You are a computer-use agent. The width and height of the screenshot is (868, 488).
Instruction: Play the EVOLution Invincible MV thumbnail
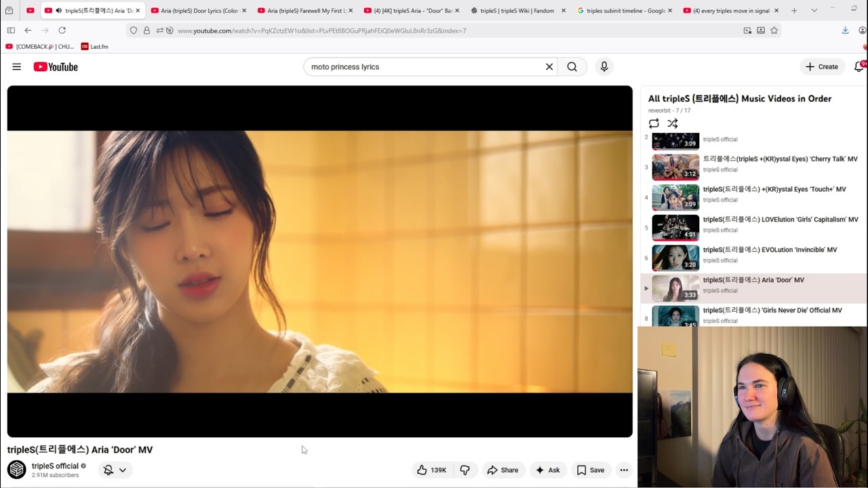675,258
